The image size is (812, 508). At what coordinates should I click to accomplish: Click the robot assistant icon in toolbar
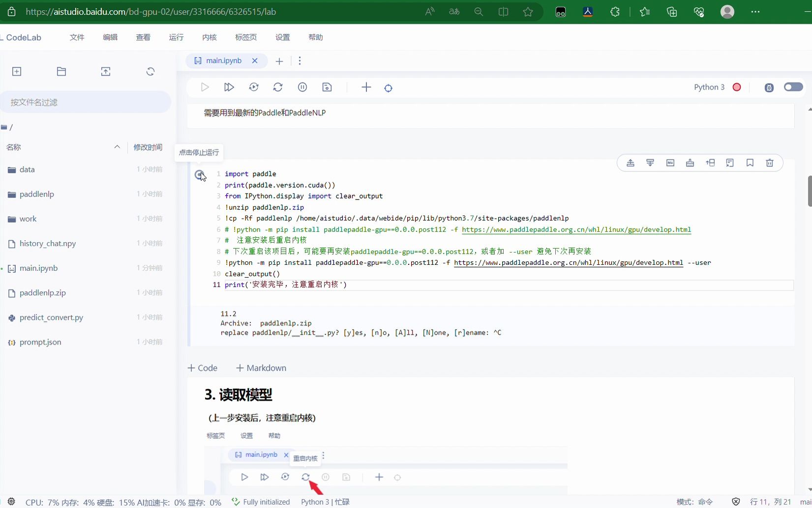[769, 88]
